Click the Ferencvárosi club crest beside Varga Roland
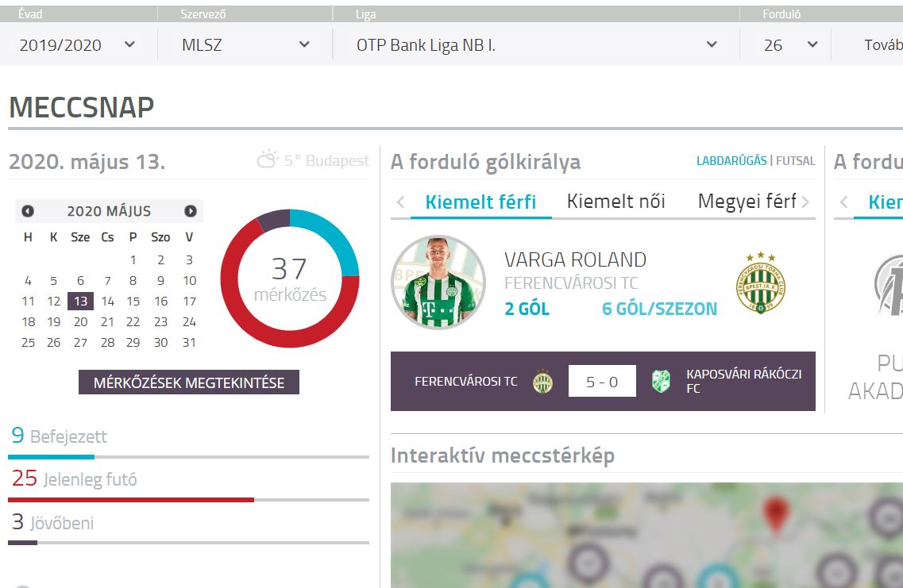The width and height of the screenshot is (903, 588). coord(761,282)
